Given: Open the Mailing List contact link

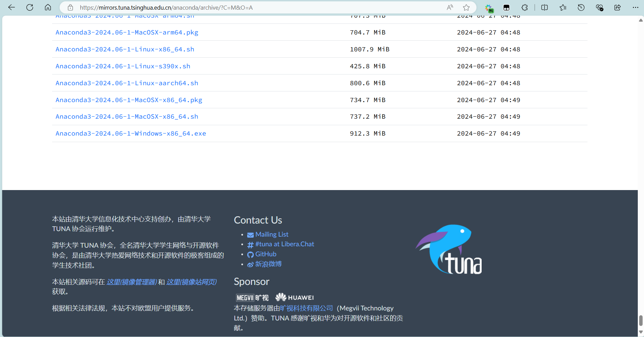Looking at the screenshot, I should click(272, 235).
